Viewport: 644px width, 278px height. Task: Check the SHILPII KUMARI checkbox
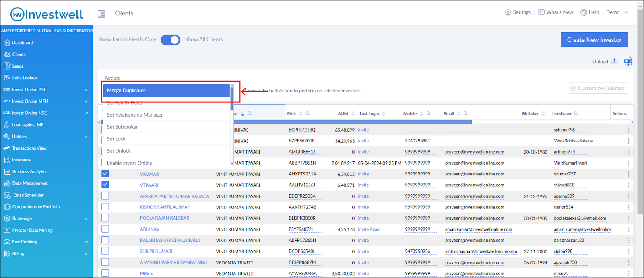pos(105,251)
